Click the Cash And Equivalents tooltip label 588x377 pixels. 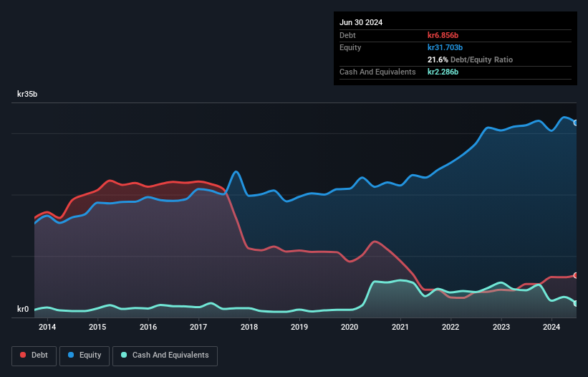pyautogui.click(x=377, y=72)
